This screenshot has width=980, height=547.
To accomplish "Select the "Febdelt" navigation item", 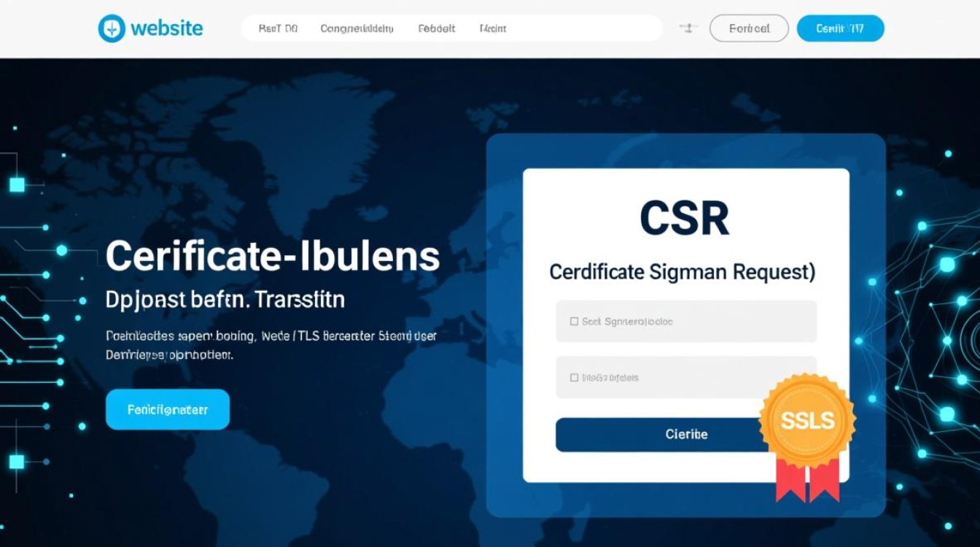I will (x=436, y=28).
